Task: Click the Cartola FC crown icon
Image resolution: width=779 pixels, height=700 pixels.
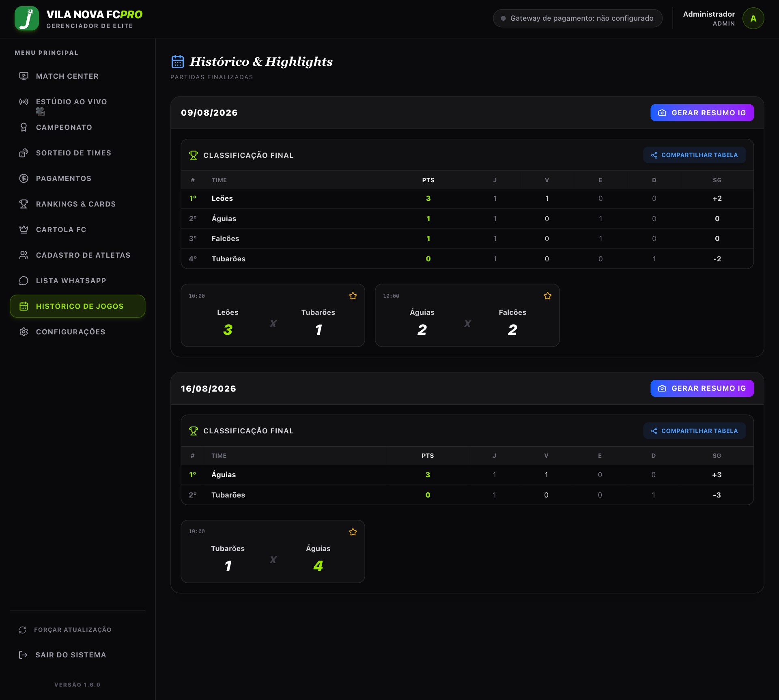Action: click(24, 230)
